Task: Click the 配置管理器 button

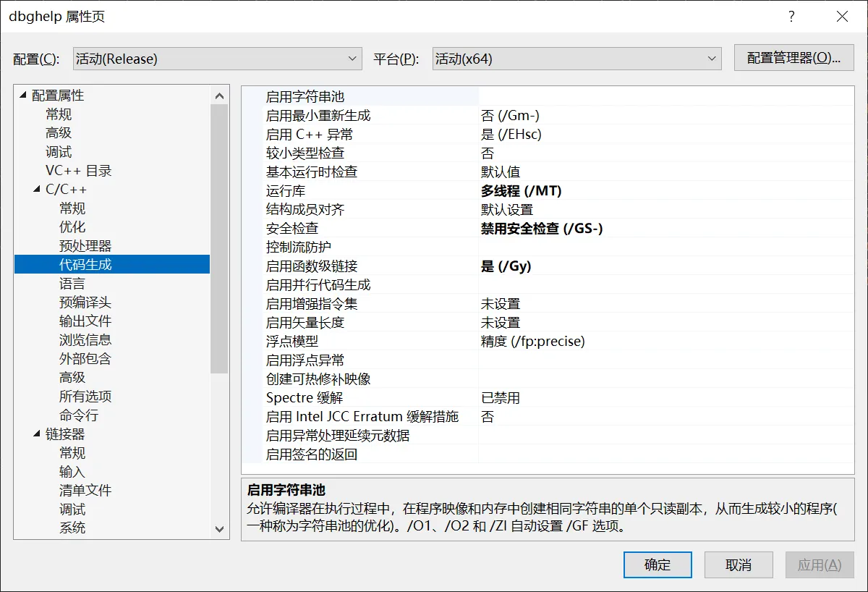Action: (x=793, y=59)
